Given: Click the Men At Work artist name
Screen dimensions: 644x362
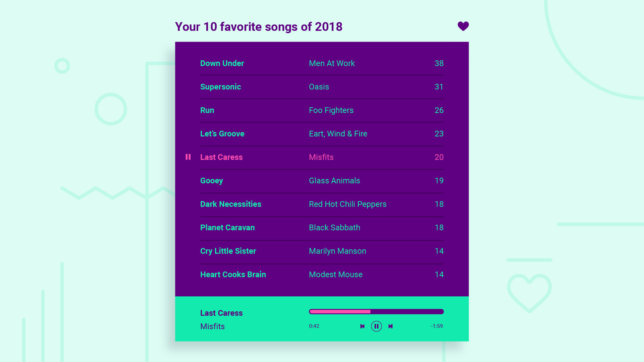Looking at the screenshot, I should [331, 63].
